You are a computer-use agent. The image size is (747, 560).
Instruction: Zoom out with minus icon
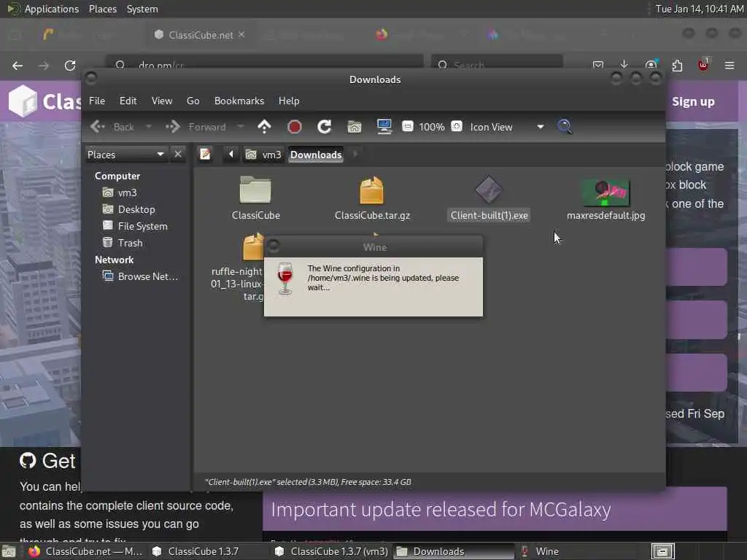[407, 126]
